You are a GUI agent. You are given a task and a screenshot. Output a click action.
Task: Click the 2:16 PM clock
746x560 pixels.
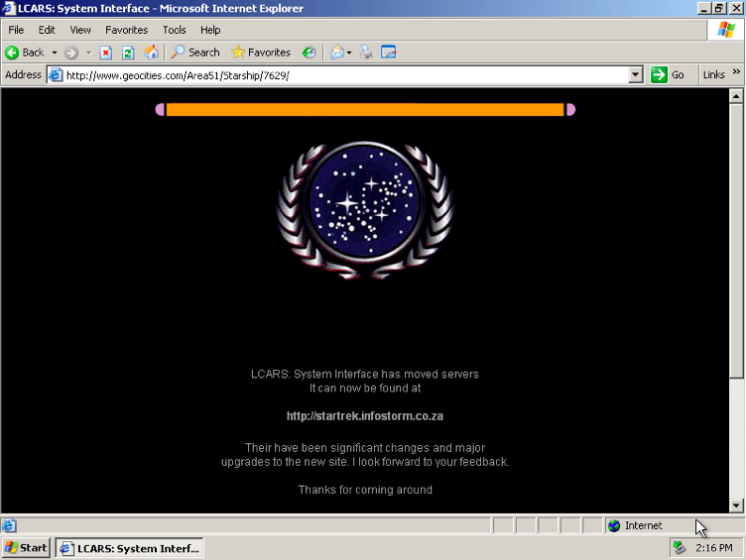tap(713, 548)
